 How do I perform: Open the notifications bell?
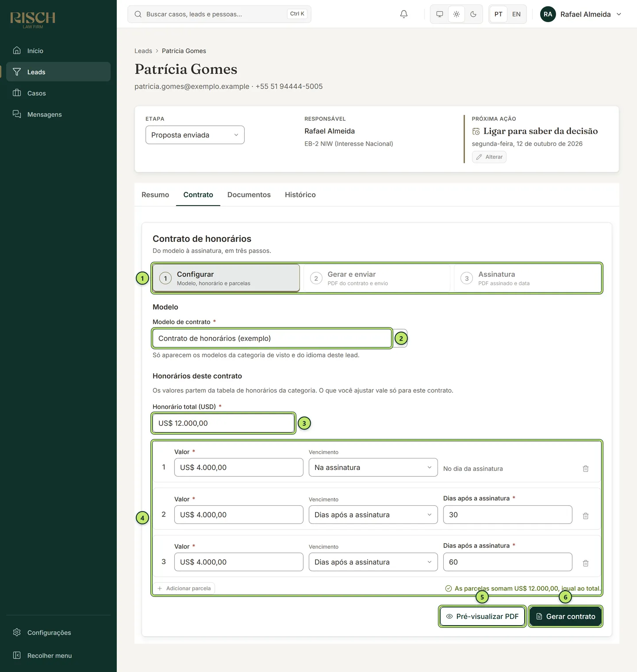[404, 14]
